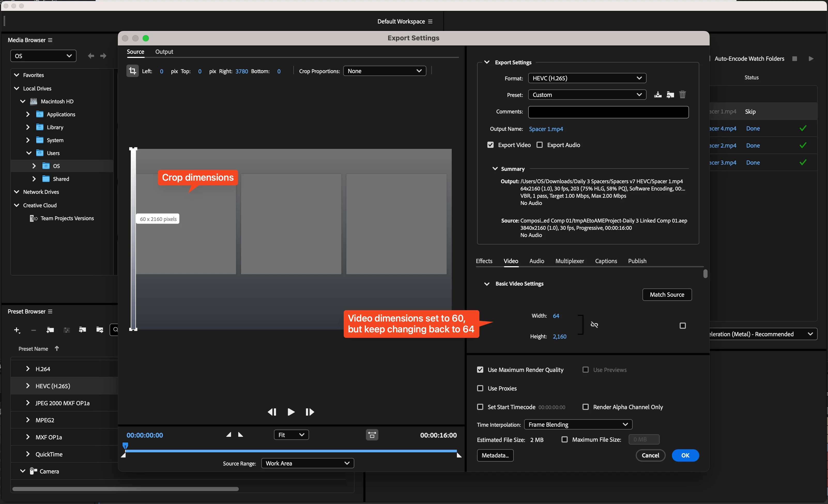The image size is (828, 504).
Task: Enable Render Alpha Channel Only
Action: (586, 407)
